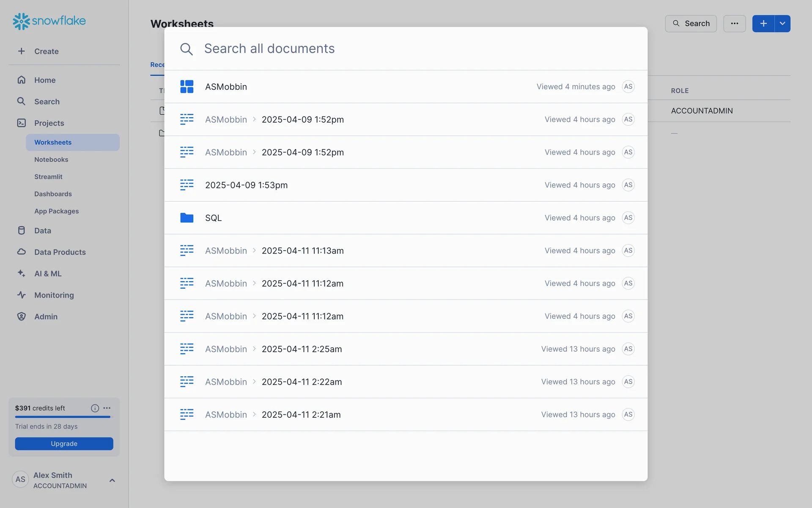Go to Notebooks in sidebar
The width and height of the screenshot is (812, 508).
pyautogui.click(x=51, y=160)
